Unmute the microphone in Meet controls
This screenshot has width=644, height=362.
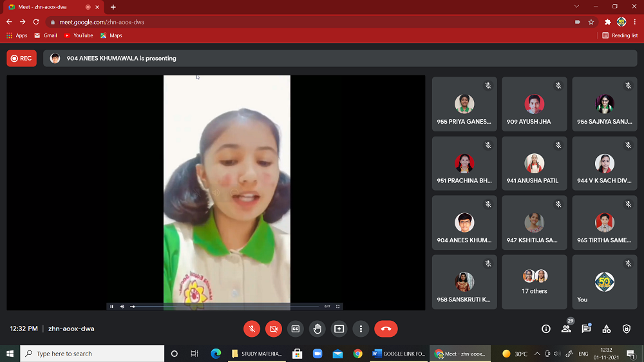click(252, 329)
